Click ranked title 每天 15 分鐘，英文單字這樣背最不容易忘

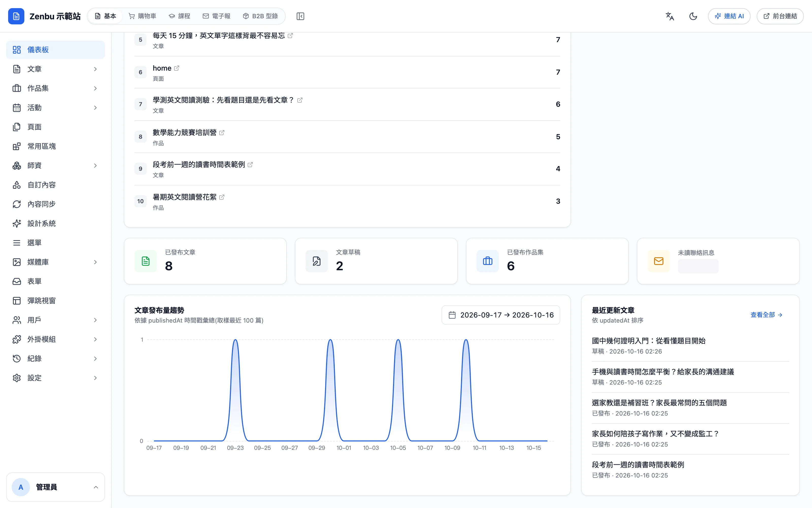218,36
